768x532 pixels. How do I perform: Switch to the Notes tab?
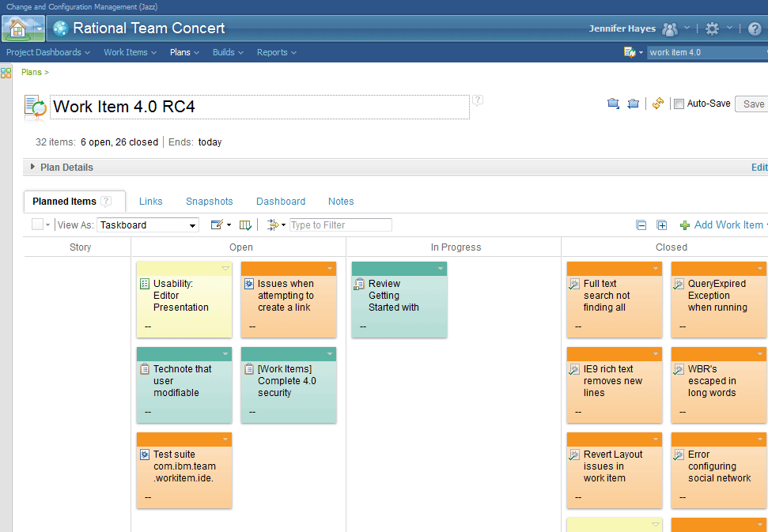pos(341,201)
